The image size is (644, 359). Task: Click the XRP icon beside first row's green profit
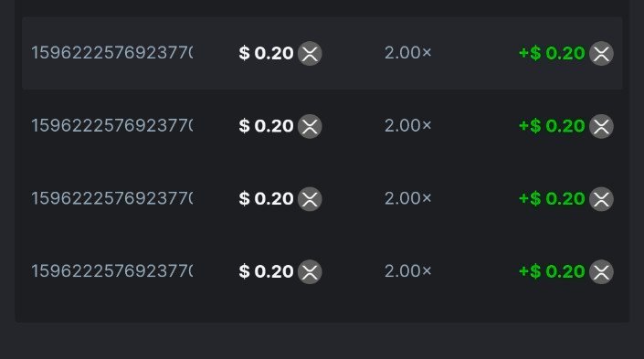601,53
